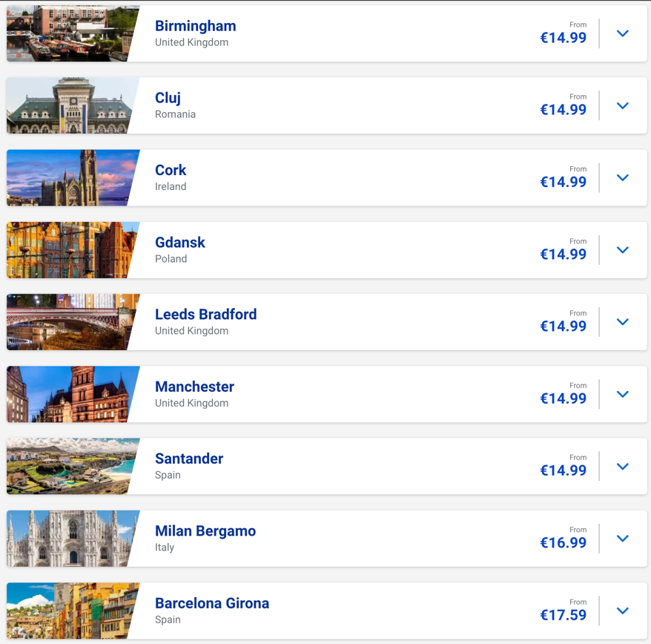Open the Gdansk dropdown arrow
Viewport: 651px width, 644px height.
click(623, 250)
